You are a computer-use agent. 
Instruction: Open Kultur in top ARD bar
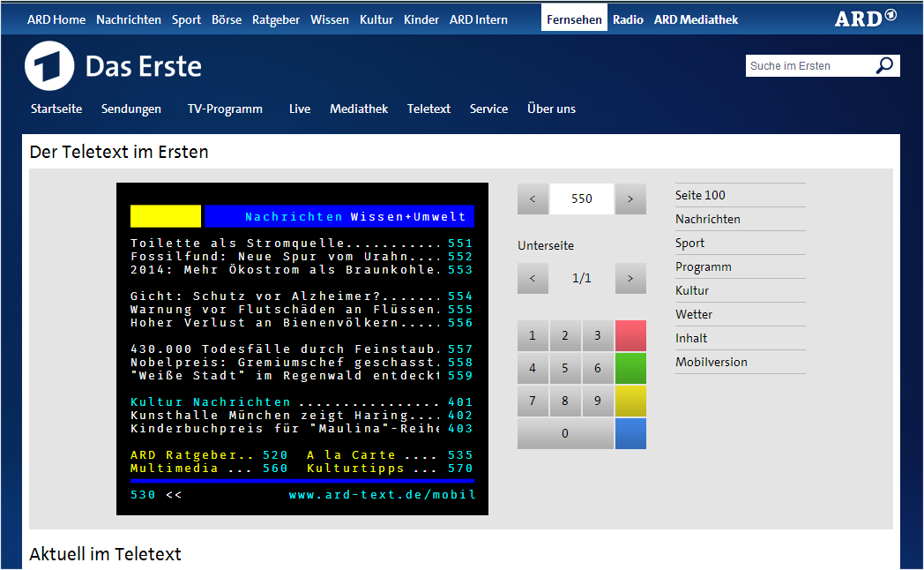pyautogui.click(x=376, y=19)
